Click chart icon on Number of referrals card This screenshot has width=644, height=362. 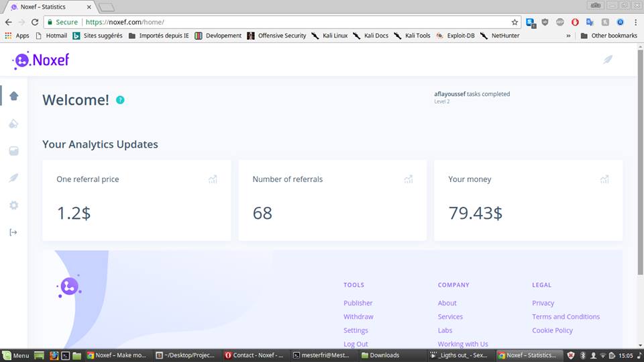[x=409, y=179]
